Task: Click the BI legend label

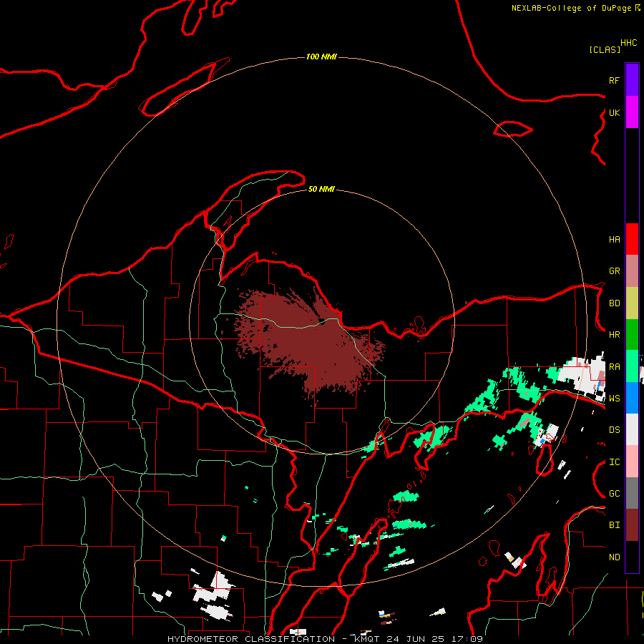Action: (x=614, y=525)
